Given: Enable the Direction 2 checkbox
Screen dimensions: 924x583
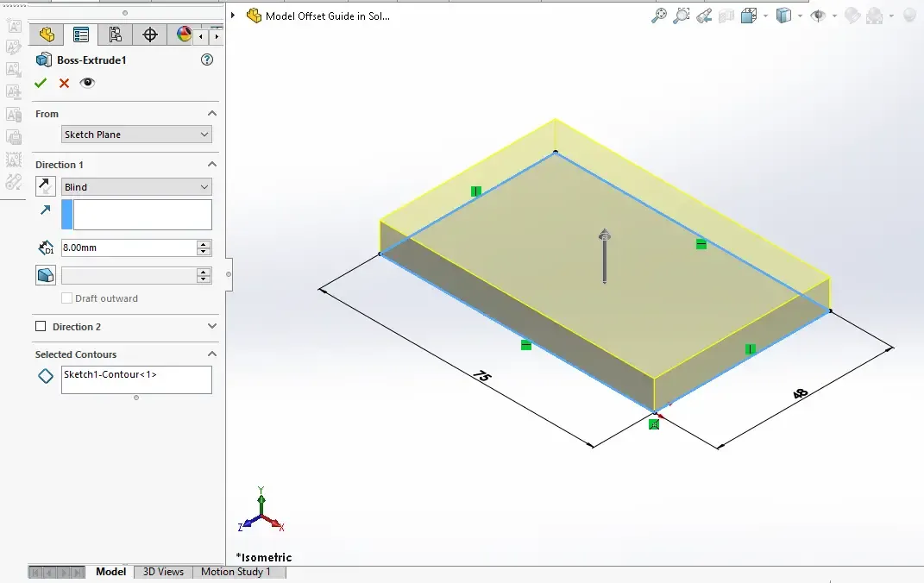Looking at the screenshot, I should click(41, 327).
